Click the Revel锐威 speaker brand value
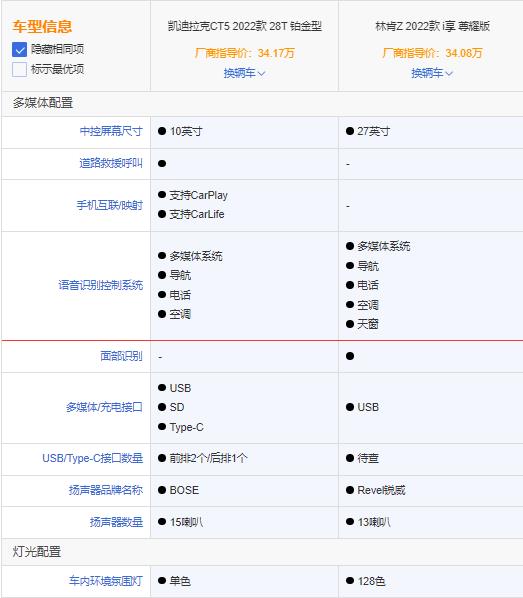The height and width of the screenshot is (598, 523). coord(381,490)
